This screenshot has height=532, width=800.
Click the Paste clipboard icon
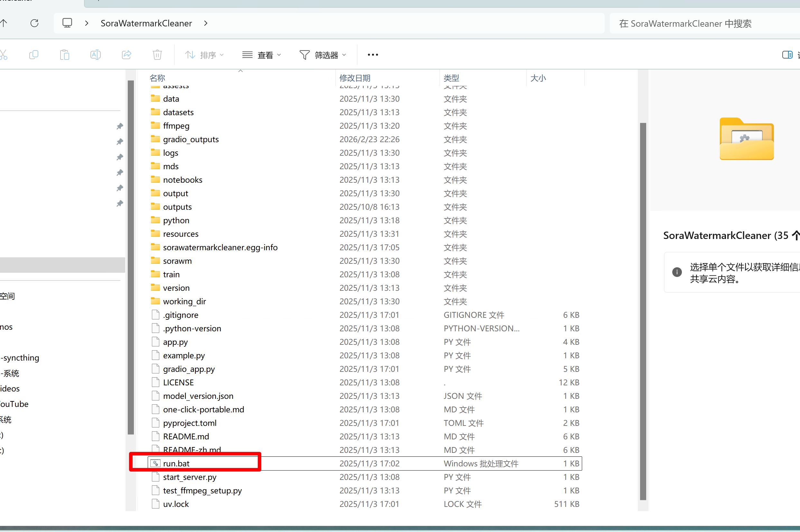pyautogui.click(x=64, y=55)
